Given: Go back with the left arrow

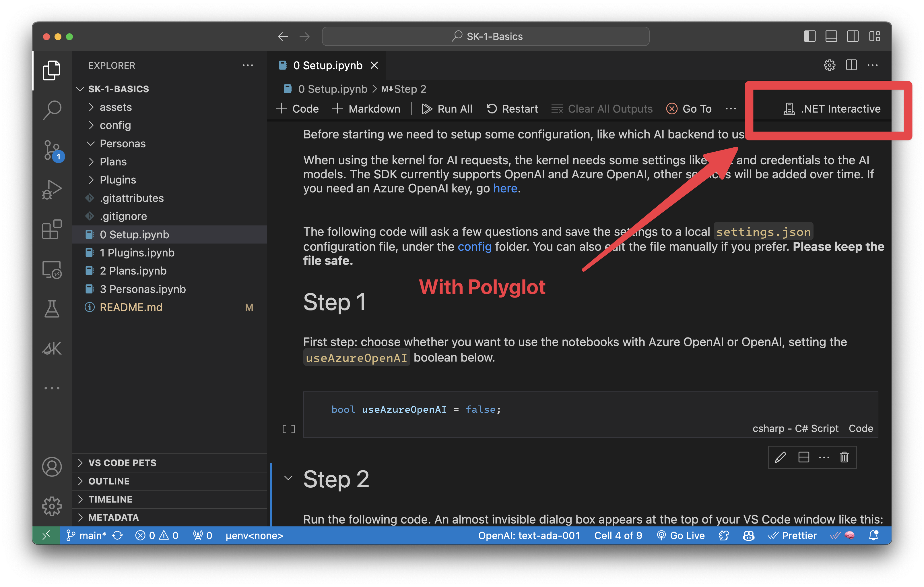Looking at the screenshot, I should coord(283,36).
